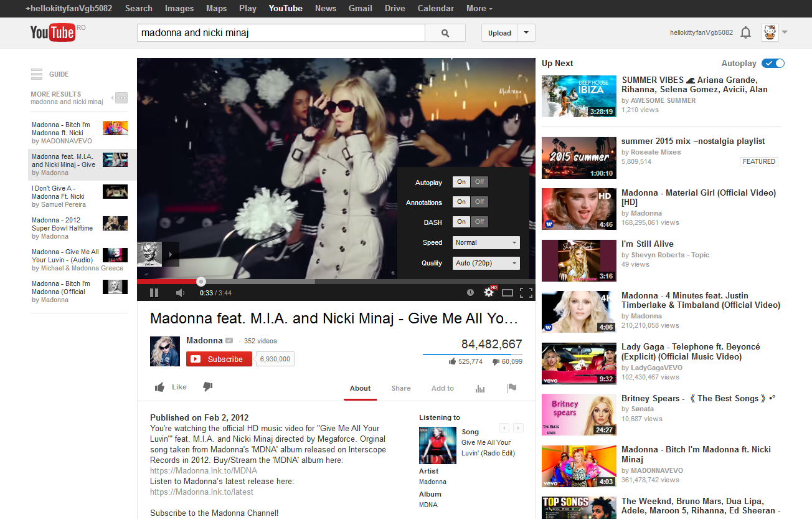
Task: Pause the video
Action: pos(154,292)
